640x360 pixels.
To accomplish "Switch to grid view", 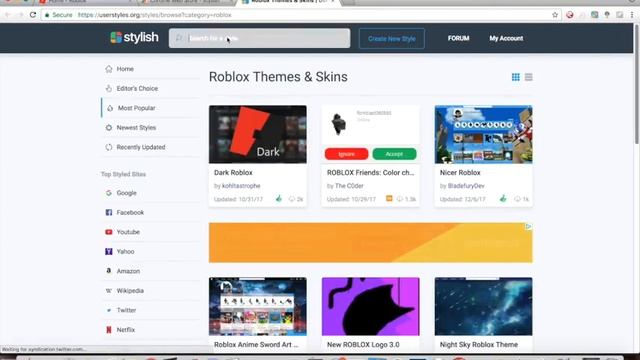I will tap(516, 77).
